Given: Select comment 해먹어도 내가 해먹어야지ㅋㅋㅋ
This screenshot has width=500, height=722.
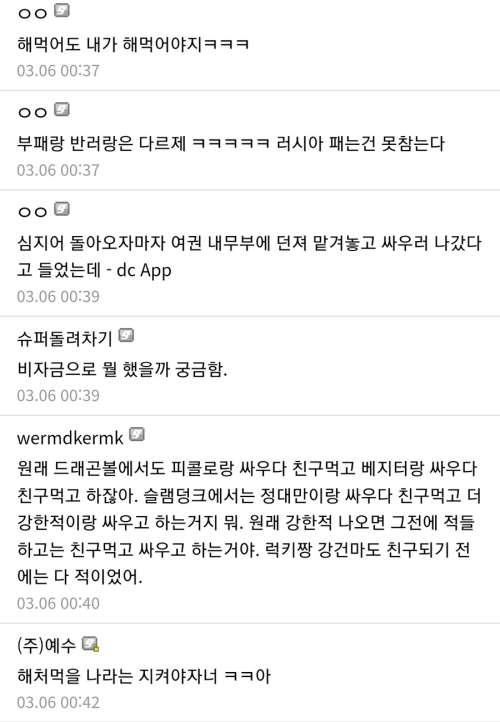Looking at the screenshot, I should click(134, 44).
